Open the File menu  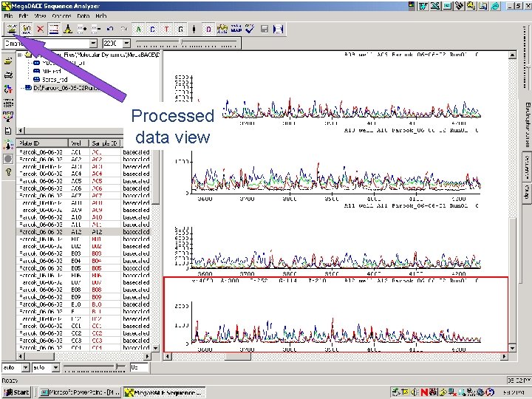tap(8, 16)
